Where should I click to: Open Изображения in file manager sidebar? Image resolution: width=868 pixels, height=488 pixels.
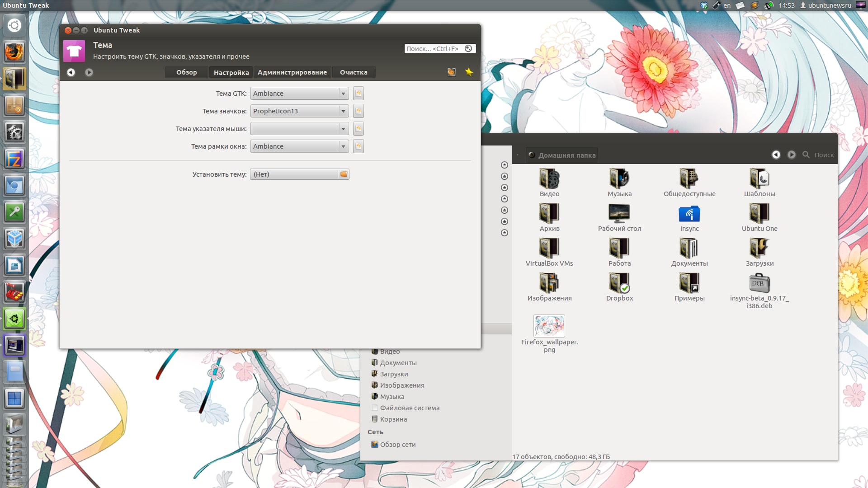coord(397,385)
